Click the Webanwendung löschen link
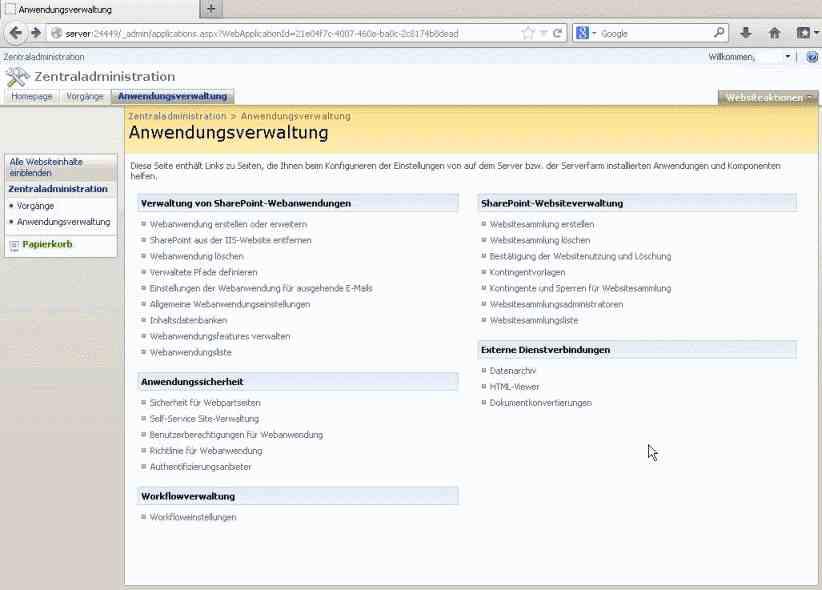The width and height of the screenshot is (822, 590). [x=197, y=256]
